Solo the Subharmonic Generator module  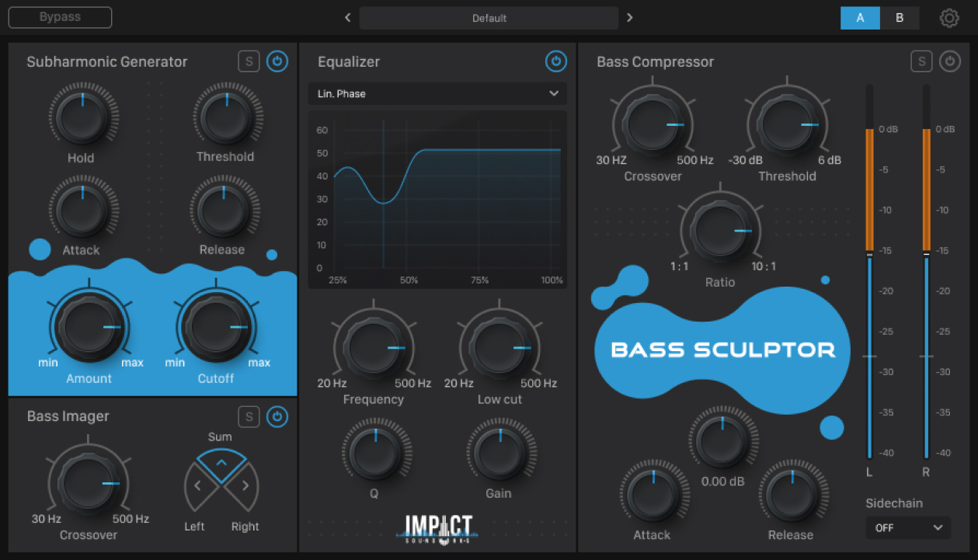249,61
